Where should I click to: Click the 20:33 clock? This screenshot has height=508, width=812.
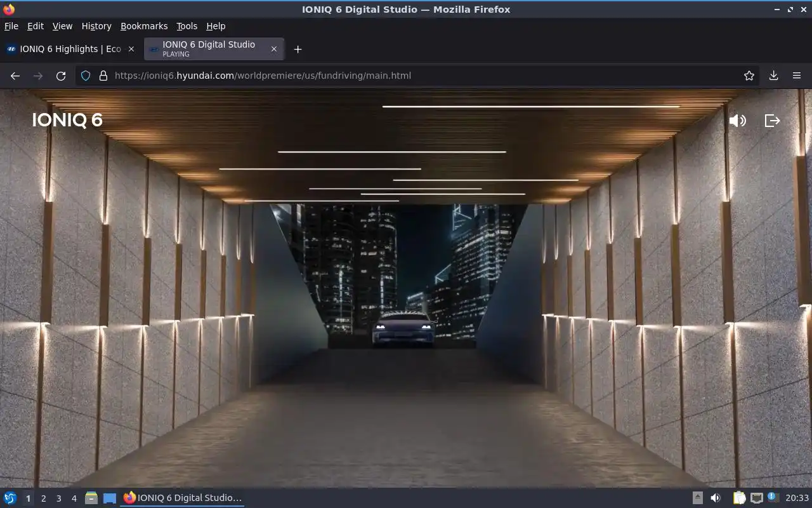click(x=797, y=498)
